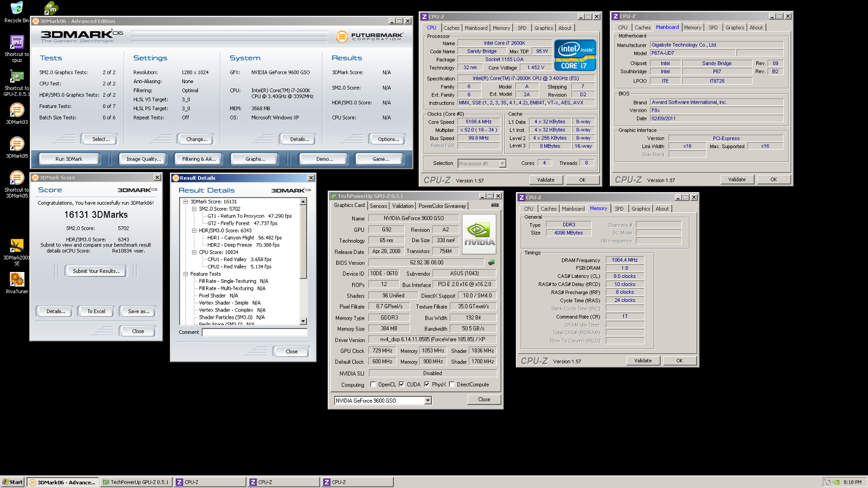The height and width of the screenshot is (488, 868).
Task: Click the Game... button
Action: (380, 159)
